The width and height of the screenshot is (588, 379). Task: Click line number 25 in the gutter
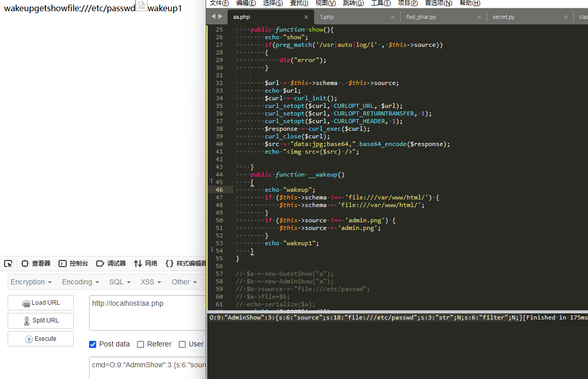[219, 30]
